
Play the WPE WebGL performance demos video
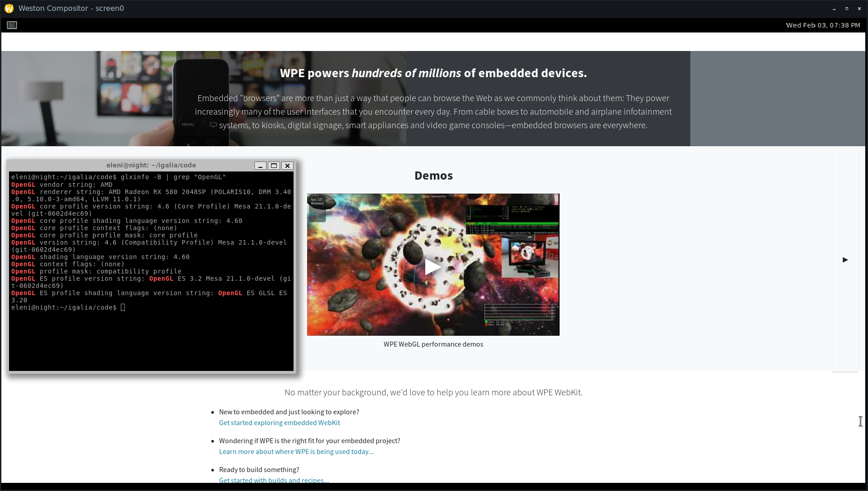pos(433,266)
